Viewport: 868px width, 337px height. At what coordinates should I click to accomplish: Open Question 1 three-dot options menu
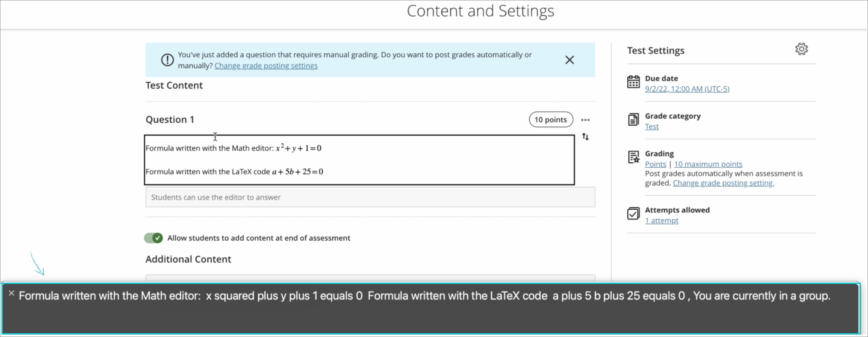click(585, 120)
